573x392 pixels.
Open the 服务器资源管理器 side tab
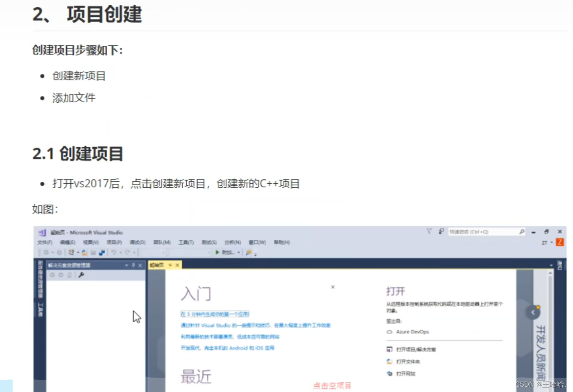tap(40, 279)
